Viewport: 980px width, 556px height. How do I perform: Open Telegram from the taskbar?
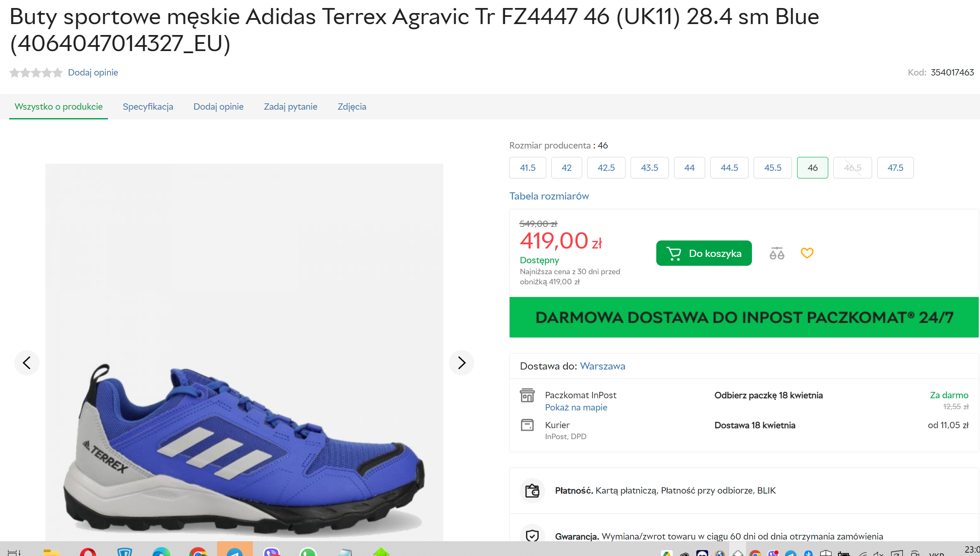(234, 551)
